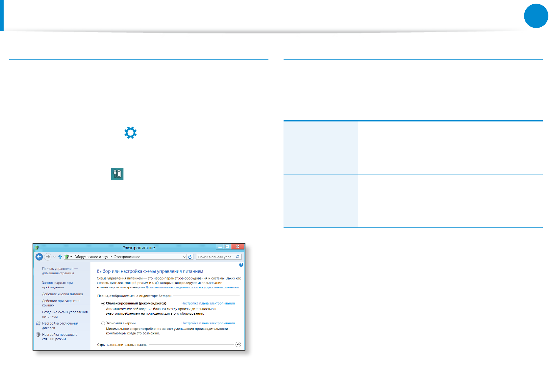The image size is (552, 392).
Task: Click the teal battery power icon
Action: pyautogui.click(x=117, y=174)
